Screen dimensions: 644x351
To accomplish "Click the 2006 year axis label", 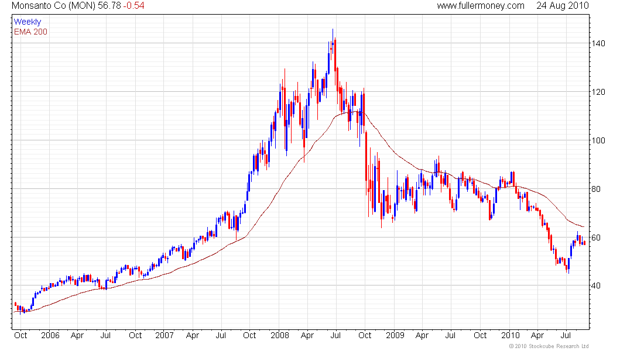I will [x=50, y=335].
